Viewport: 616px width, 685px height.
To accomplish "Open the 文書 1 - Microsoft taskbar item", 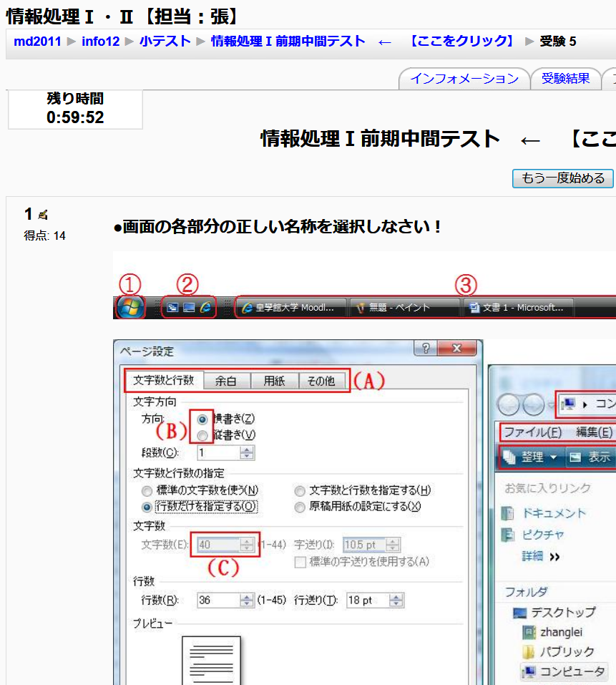I will tap(519, 308).
